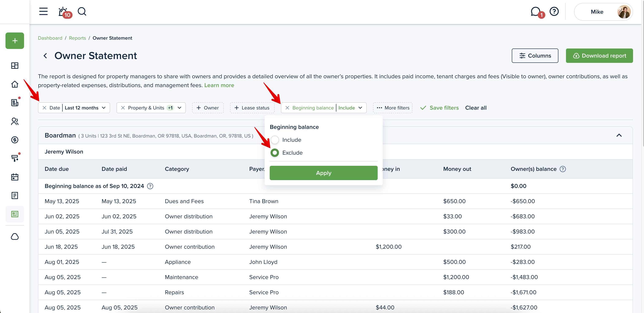Follow the Learn more link
Screen dimensions: 644x313
click(219, 85)
